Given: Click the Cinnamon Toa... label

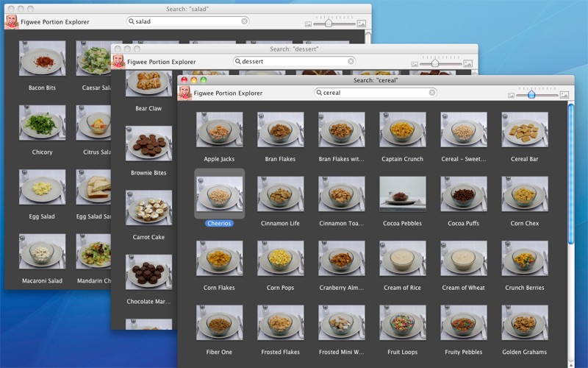Looking at the screenshot, I should tap(341, 223).
